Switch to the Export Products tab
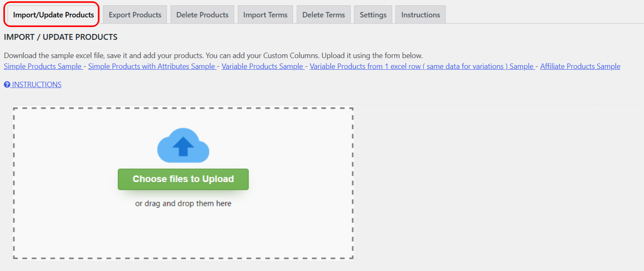This screenshot has width=644, height=271. (x=135, y=15)
